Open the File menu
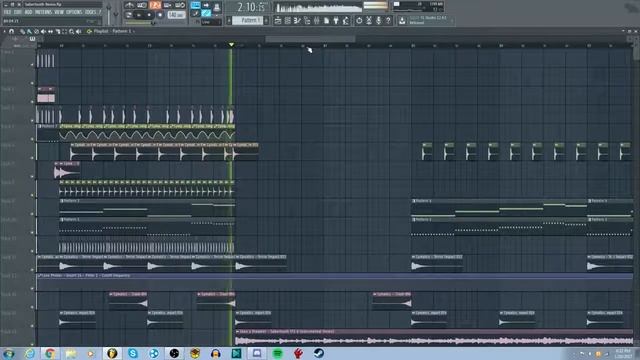Image resolution: width=640 pixels, height=360 pixels. tap(7, 12)
